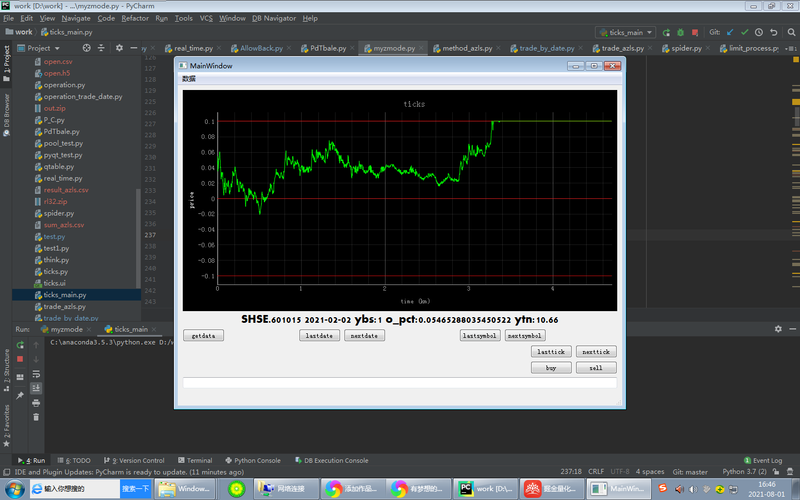Stop process with red square in Run panel

coord(20,359)
